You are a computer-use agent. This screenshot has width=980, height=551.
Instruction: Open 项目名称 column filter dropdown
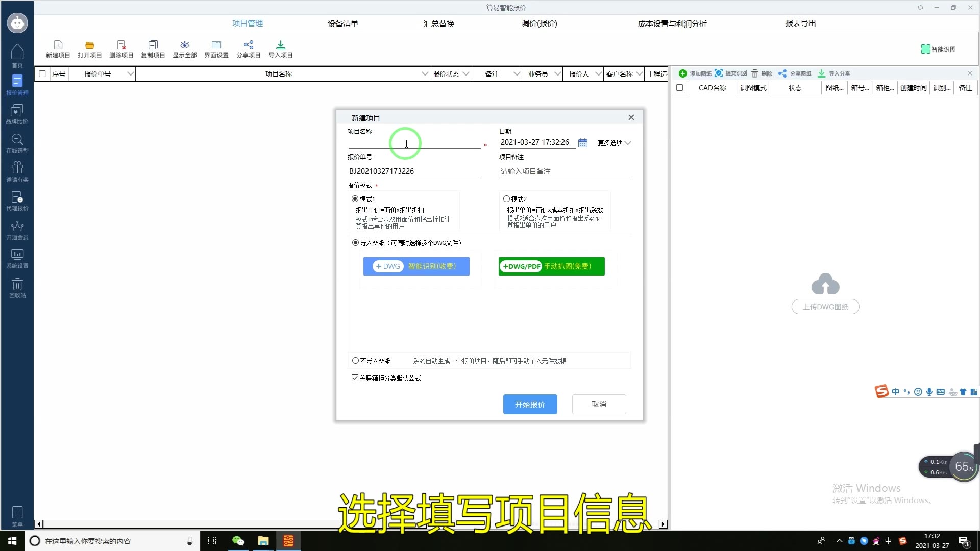coord(425,74)
